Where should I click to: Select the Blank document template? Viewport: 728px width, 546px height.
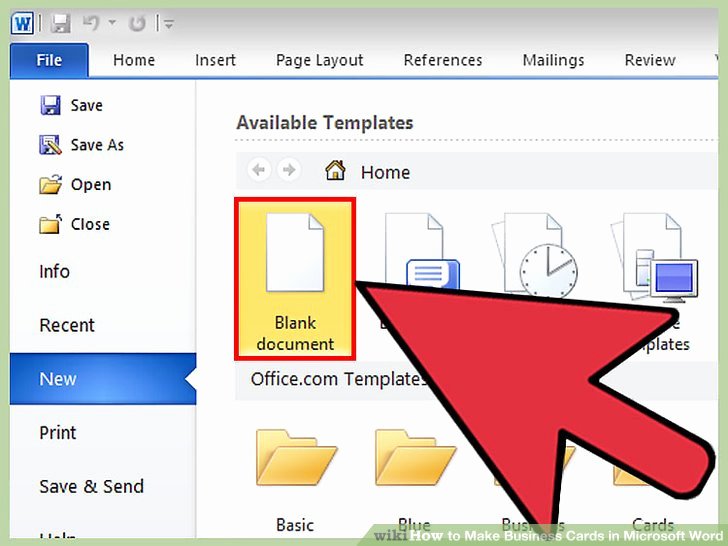pyautogui.click(x=295, y=279)
